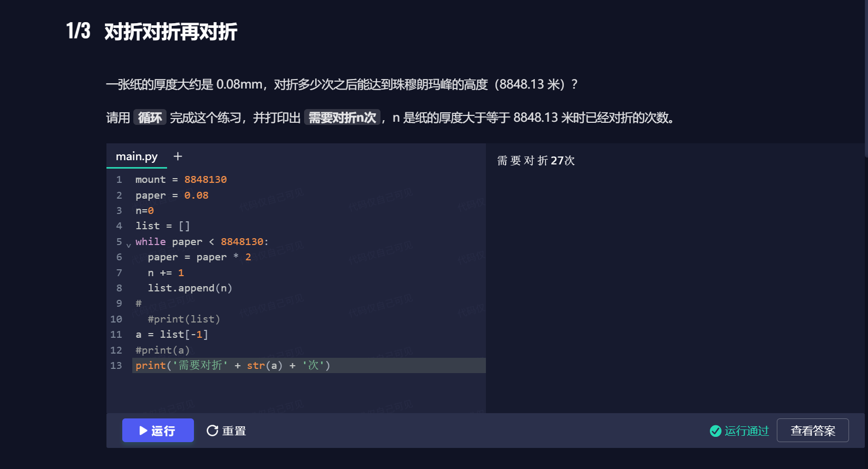The width and height of the screenshot is (868, 469).
Task: Click the commented line '#print(list)'
Action: pos(183,319)
